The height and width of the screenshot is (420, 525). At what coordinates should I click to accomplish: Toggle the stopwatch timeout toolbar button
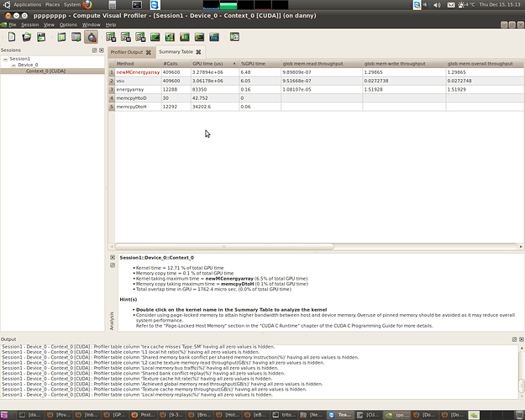pyautogui.click(x=92, y=37)
